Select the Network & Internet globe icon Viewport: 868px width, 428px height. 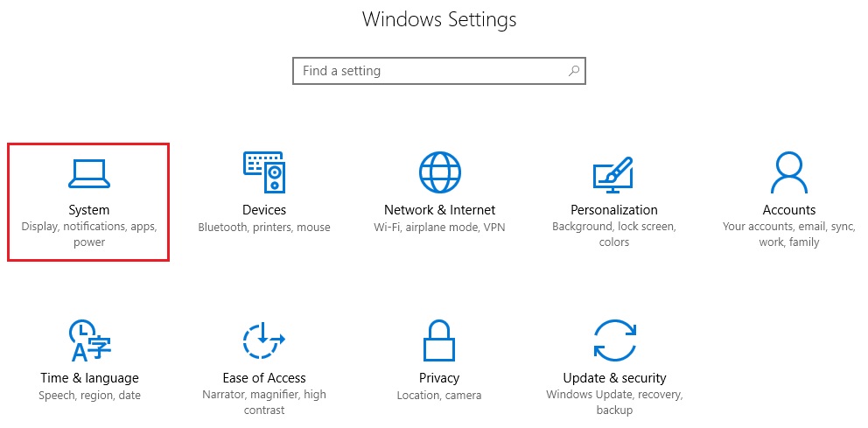tap(439, 172)
